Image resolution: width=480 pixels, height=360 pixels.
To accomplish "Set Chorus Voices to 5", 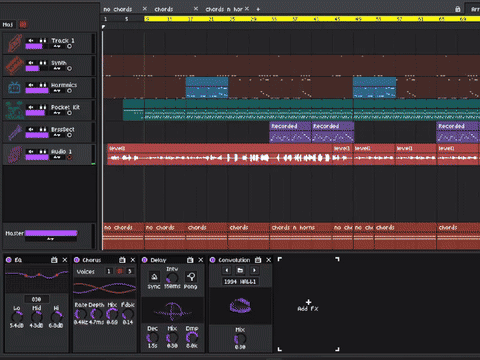I will pyautogui.click(x=130, y=271).
